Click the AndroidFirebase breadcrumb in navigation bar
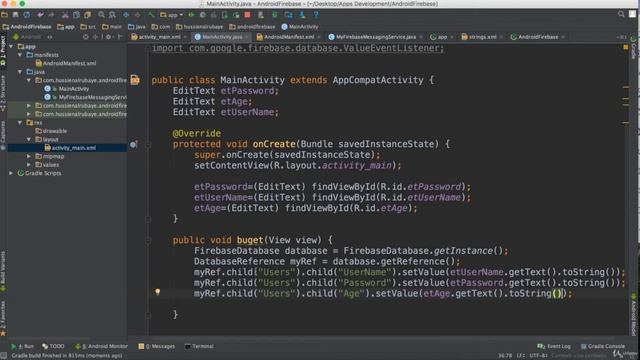Image resolution: width=640 pixels, height=360 pixels. tap(27, 27)
